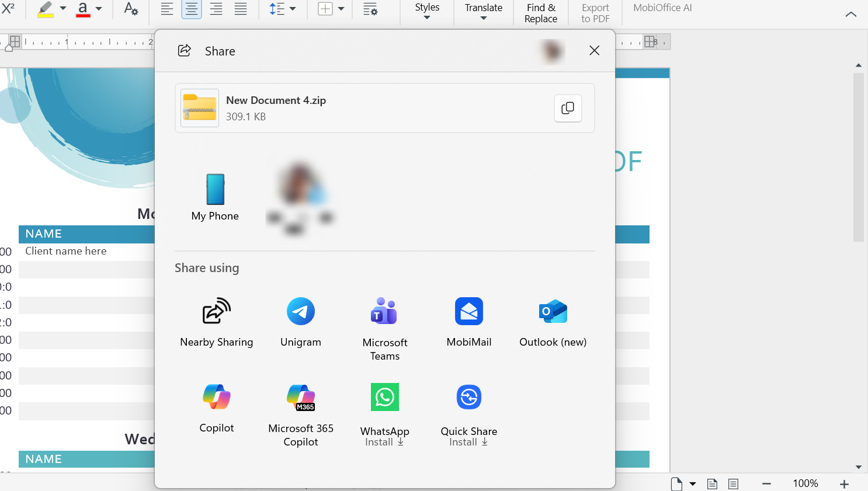Open page view mode icon

676,483
